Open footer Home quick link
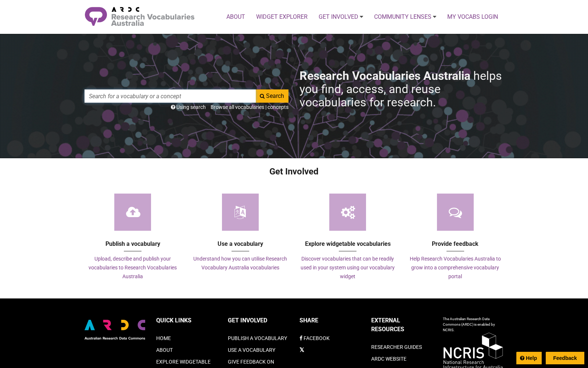The height and width of the screenshot is (368, 588). 164,338
